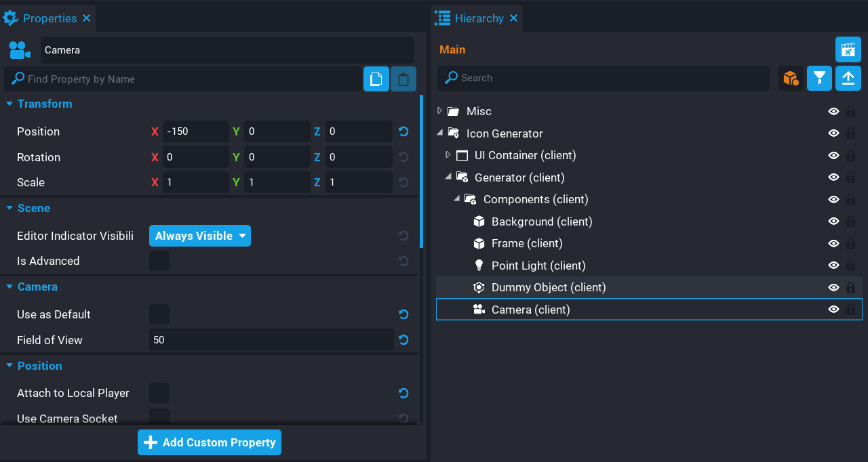
Task: Click Add Custom Property button
Action: (210, 442)
